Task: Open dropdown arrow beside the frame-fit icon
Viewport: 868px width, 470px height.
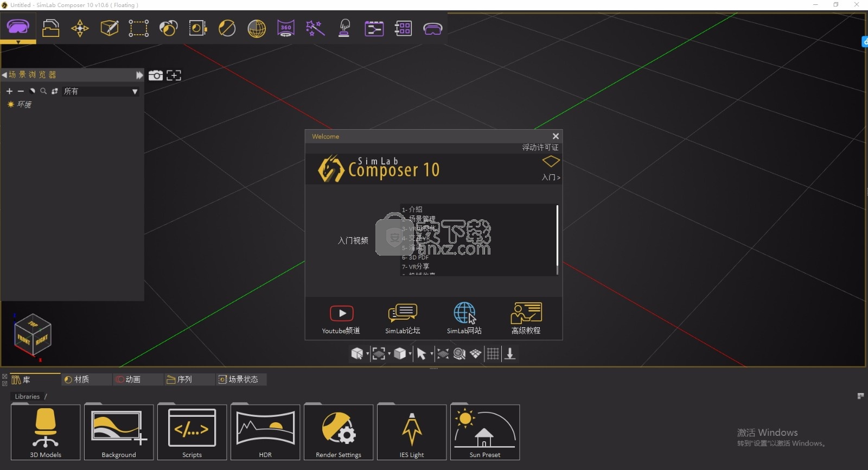Action: (x=389, y=354)
